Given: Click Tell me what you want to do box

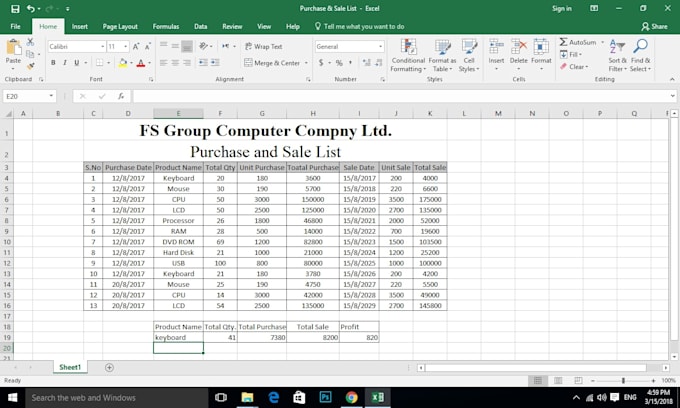Looking at the screenshot, I should point(360,26).
